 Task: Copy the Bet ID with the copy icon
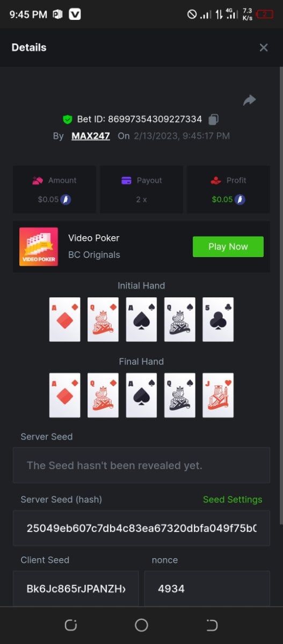pos(213,119)
